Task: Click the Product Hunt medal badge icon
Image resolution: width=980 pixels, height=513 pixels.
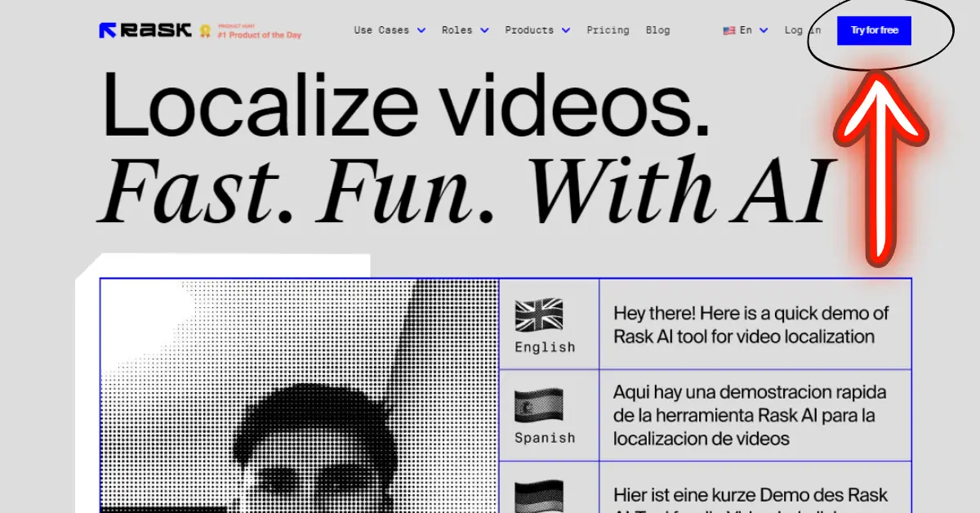Action: 206,32
